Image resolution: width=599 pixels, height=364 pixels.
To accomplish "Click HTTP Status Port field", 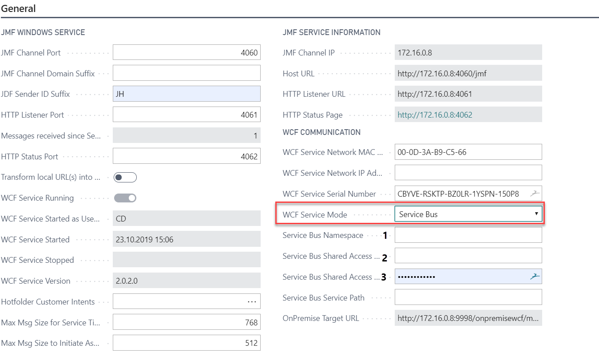I will pos(186,156).
